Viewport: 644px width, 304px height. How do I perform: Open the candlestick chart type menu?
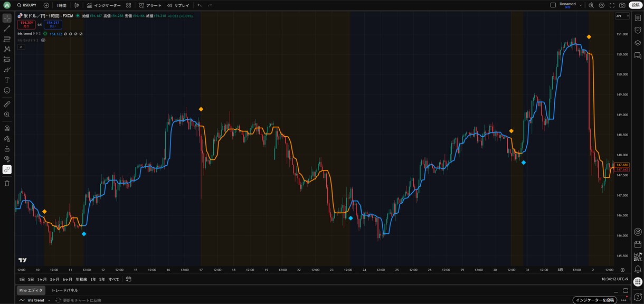coord(77,5)
